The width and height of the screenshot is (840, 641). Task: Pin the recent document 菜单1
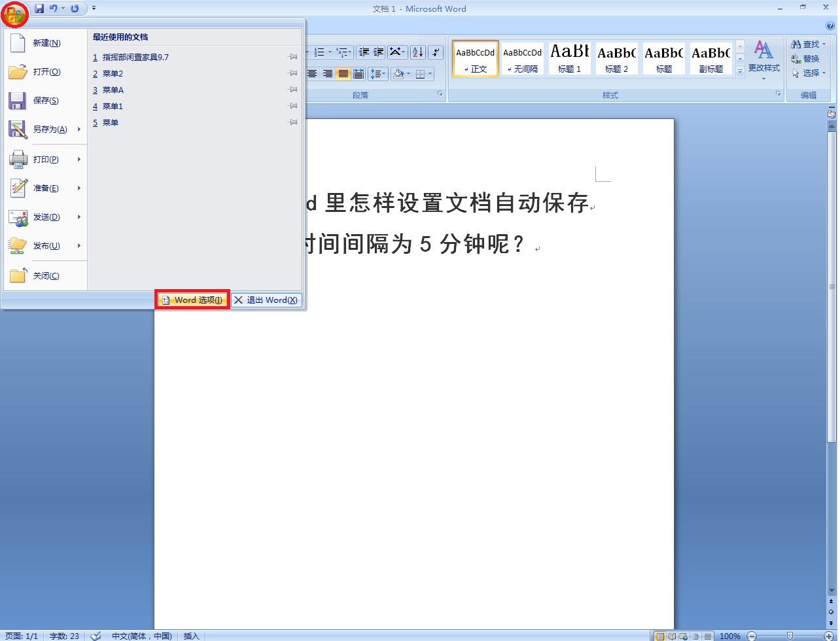pos(293,106)
